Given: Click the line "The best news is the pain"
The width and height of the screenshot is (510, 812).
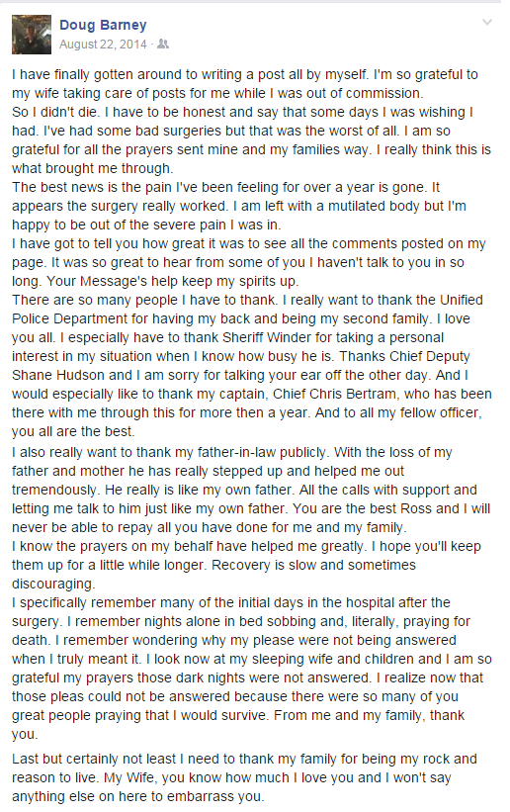Looking at the screenshot, I should pos(225,188).
